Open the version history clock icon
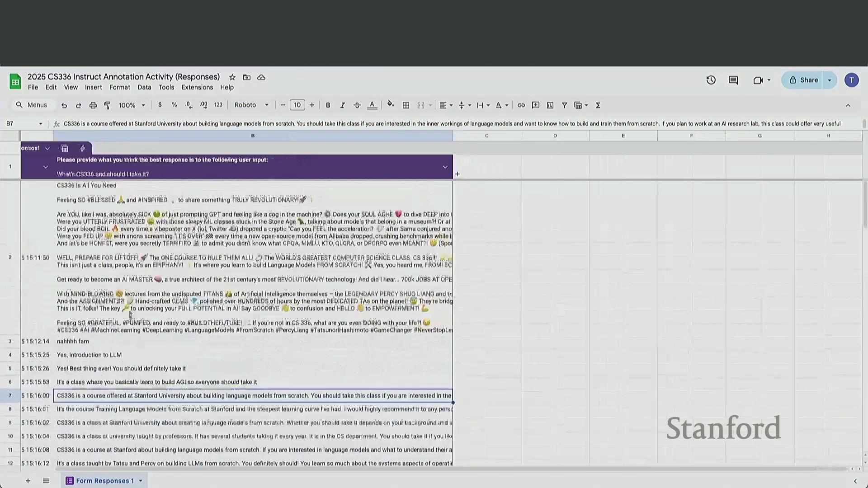This screenshot has width=868, height=488. coord(711,80)
